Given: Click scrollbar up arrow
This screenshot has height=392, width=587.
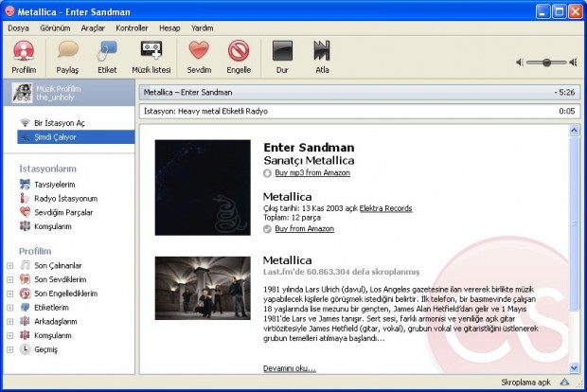Looking at the screenshot, I should 574,131.
